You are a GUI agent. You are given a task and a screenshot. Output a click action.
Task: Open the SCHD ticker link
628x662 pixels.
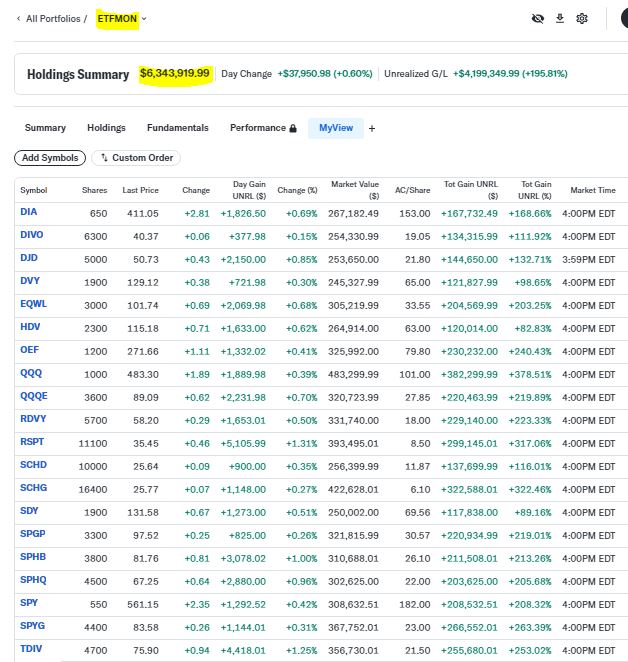pyautogui.click(x=33, y=465)
